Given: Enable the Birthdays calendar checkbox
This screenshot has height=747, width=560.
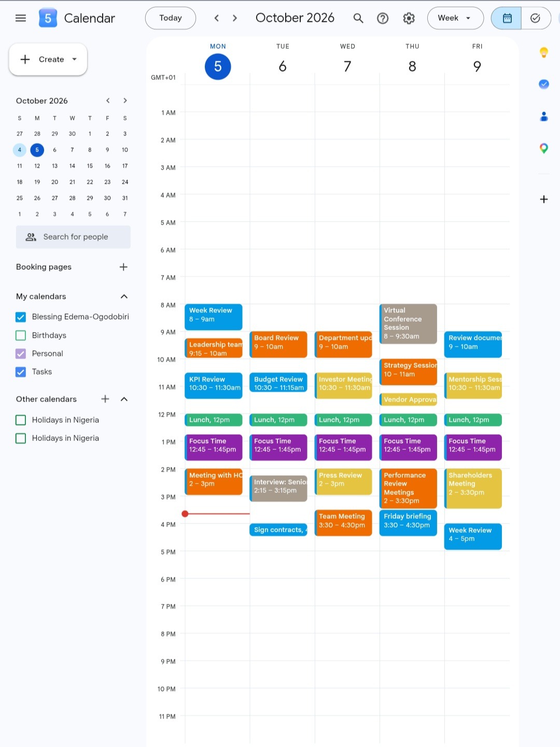Looking at the screenshot, I should 21,336.
